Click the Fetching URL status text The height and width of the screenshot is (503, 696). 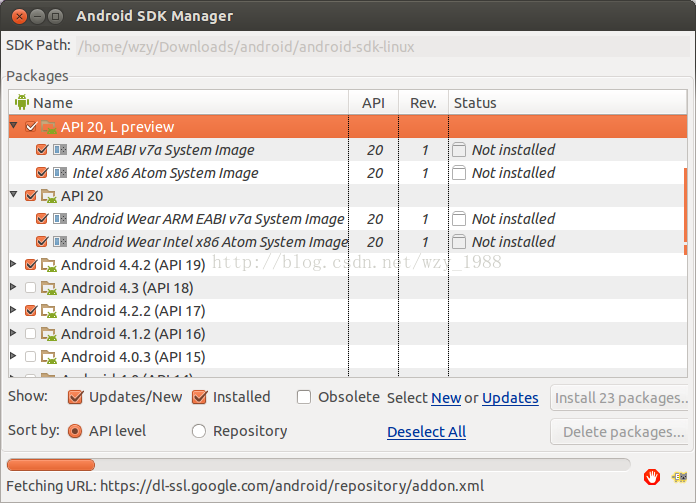pyautogui.click(x=245, y=486)
